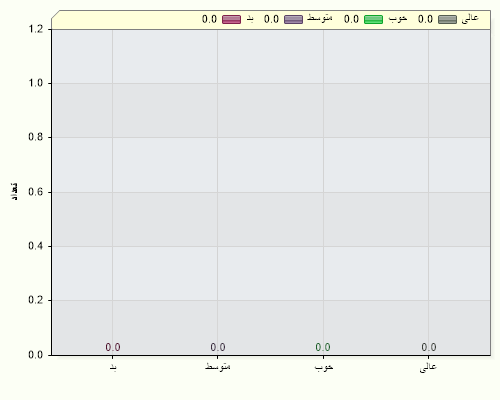
Task: Select the متوسط legend label text
Action: pos(320,18)
